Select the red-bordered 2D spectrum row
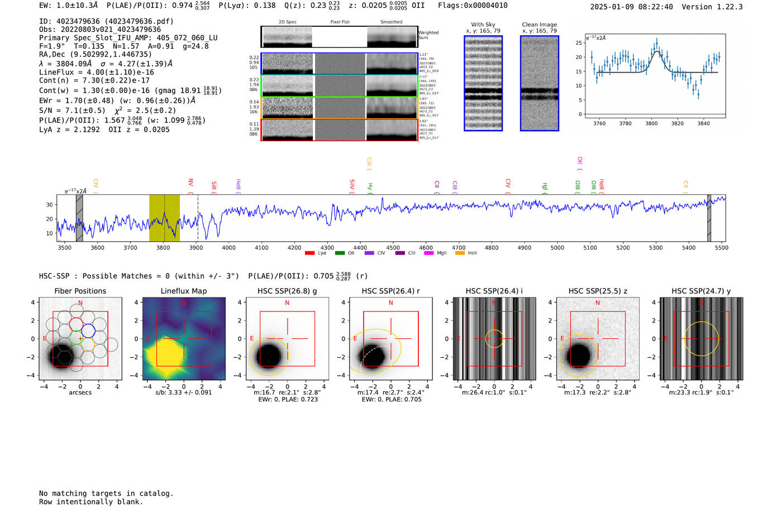Screen dimensions: 782x532 (340, 130)
